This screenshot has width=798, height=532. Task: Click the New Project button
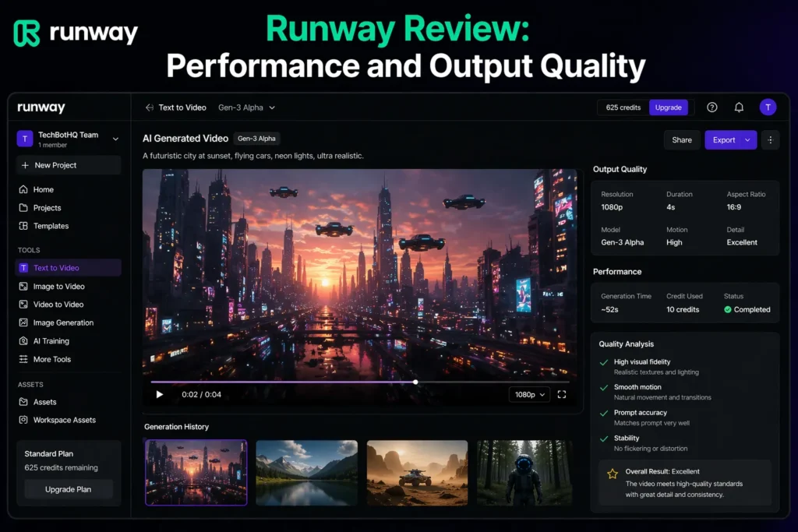point(69,165)
